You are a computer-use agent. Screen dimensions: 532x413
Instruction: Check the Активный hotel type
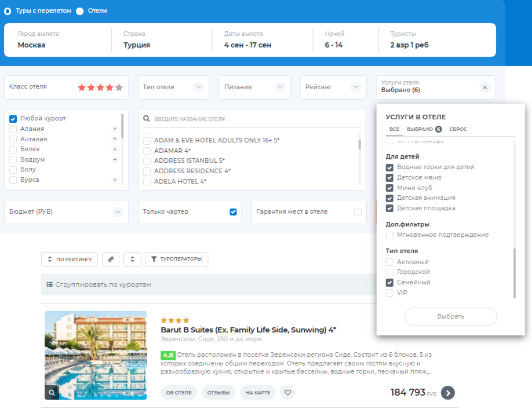click(389, 262)
